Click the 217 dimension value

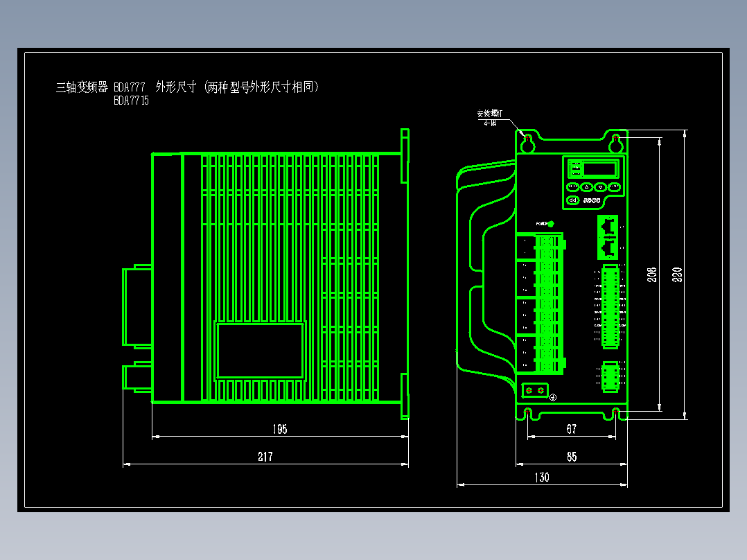[x=265, y=457]
